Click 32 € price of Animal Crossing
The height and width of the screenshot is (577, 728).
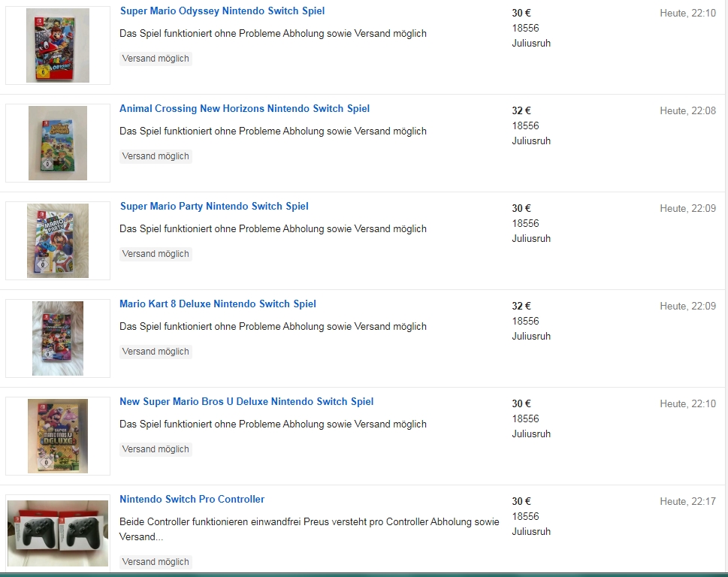coord(521,110)
